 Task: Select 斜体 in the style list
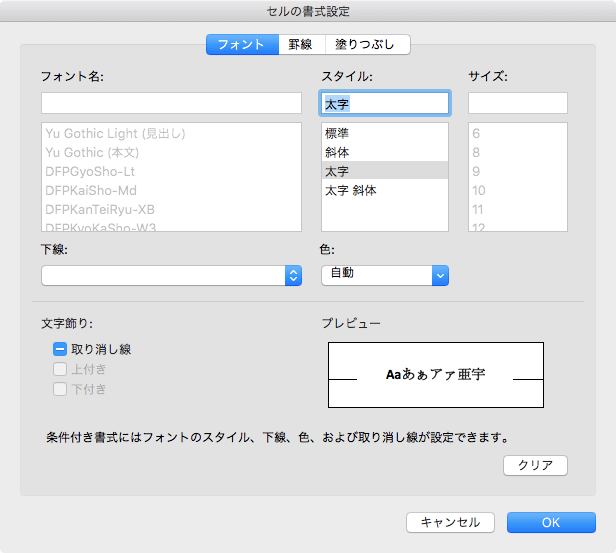point(337,152)
